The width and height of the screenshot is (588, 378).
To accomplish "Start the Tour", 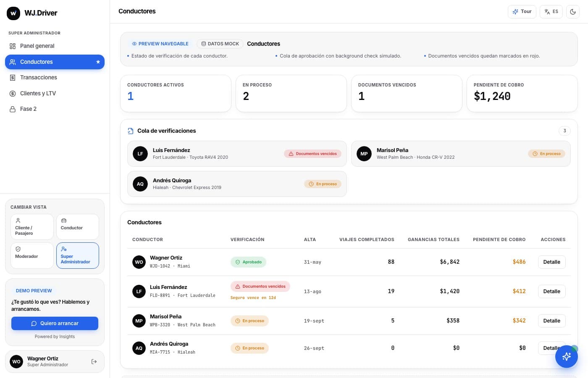I will [522, 12].
